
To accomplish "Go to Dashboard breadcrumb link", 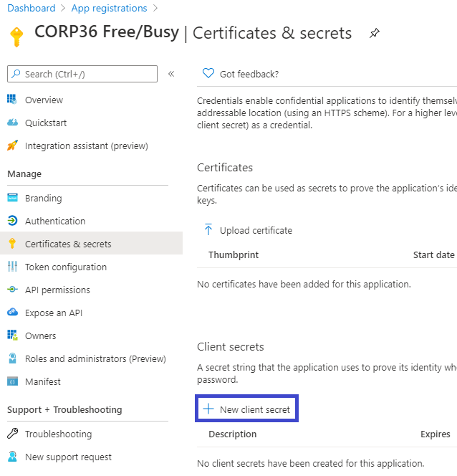I will tap(31, 9).
